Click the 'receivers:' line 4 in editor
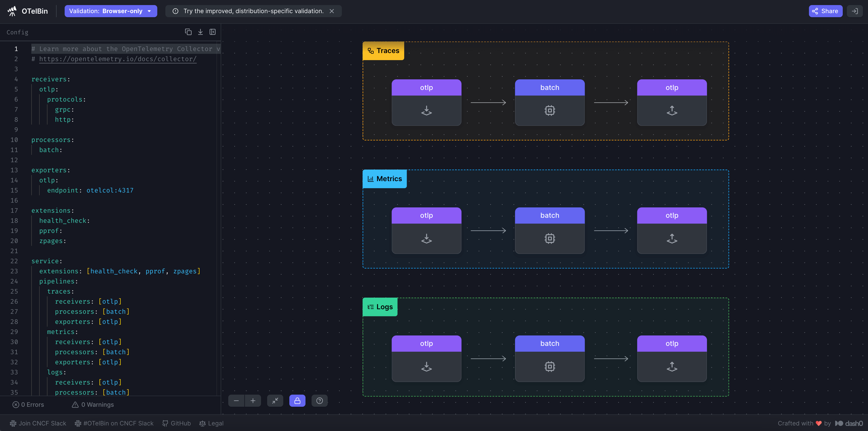The width and height of the screenshot is (868, 431). click(50, 79)
